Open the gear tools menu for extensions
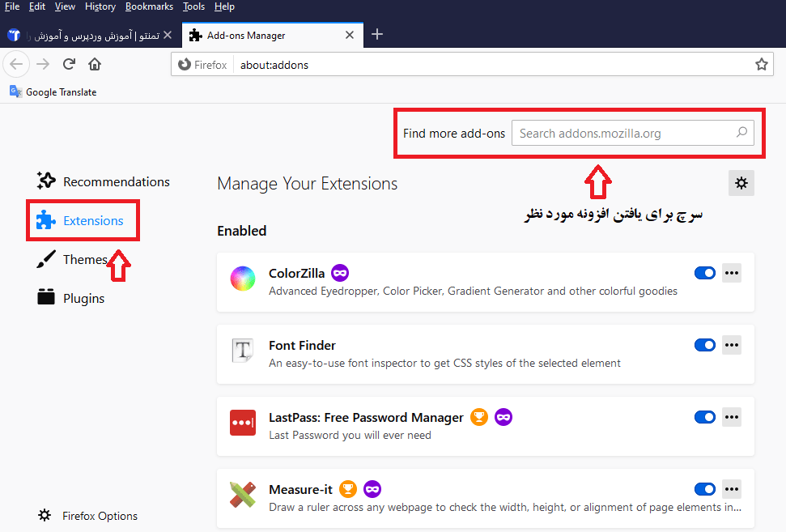Viewport: 786px width, 532px height. click(x=741, y=183)
